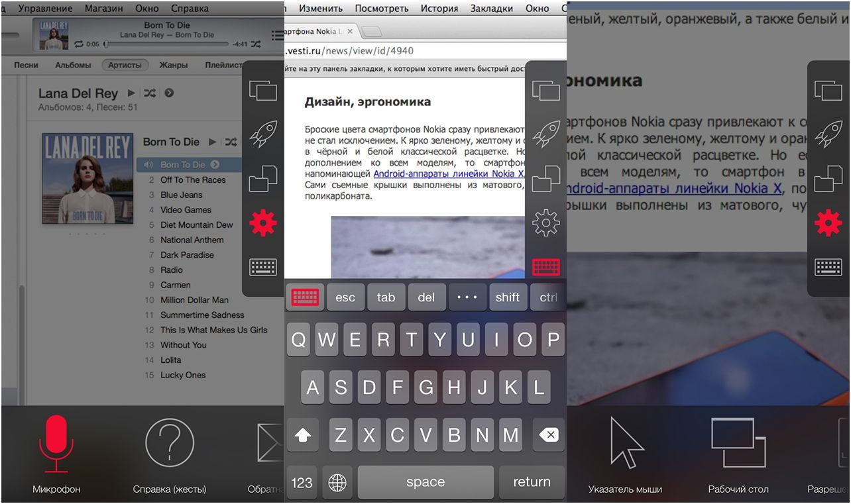Open the chevron arrow next to Lana Del Rey

169,93
